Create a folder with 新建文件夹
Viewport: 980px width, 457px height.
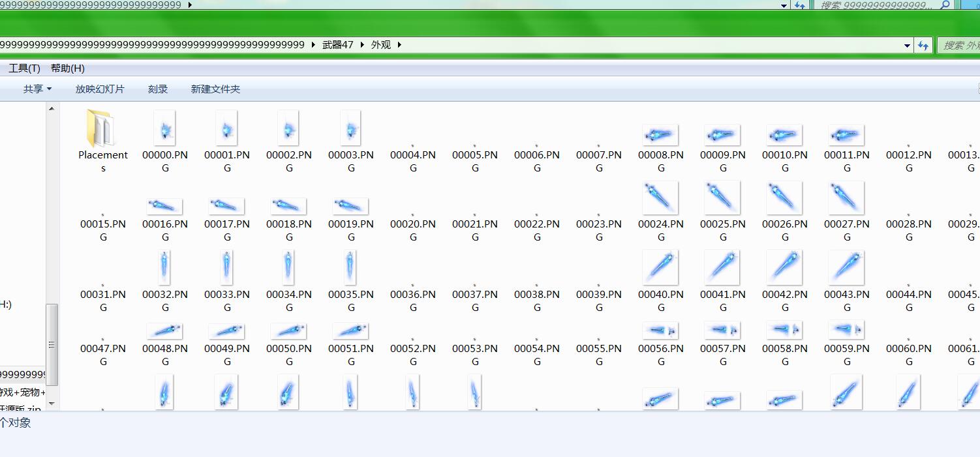pyautogui.click(x=215, y=89)
